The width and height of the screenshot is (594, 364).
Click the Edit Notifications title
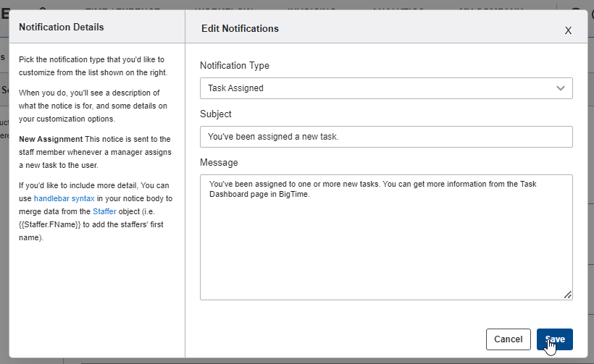pyautogui.click(x=240, y=28)
